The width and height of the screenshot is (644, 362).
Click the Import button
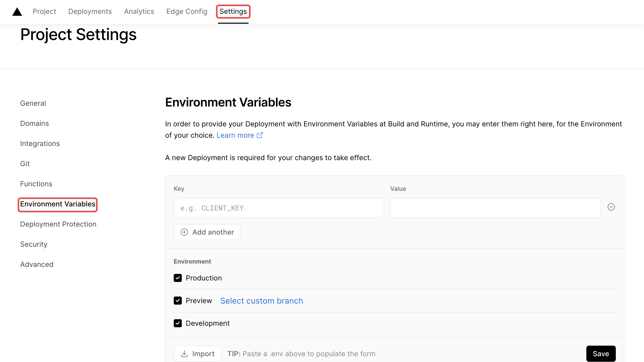click(x=197, y=354)
